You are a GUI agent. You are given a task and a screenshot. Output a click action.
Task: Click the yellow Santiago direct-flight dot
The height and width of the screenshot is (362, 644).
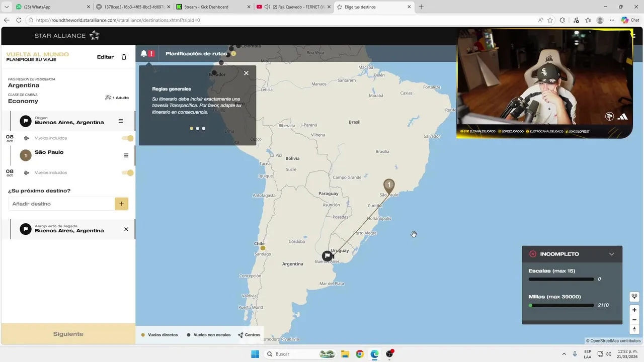(x=263, y=248)
